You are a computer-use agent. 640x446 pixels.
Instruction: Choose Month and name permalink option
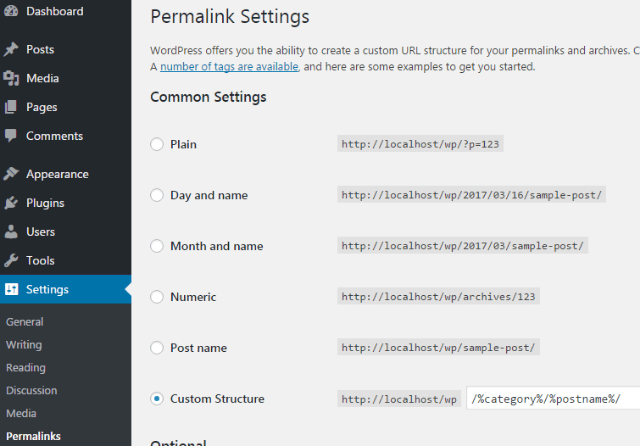point(157,246)
